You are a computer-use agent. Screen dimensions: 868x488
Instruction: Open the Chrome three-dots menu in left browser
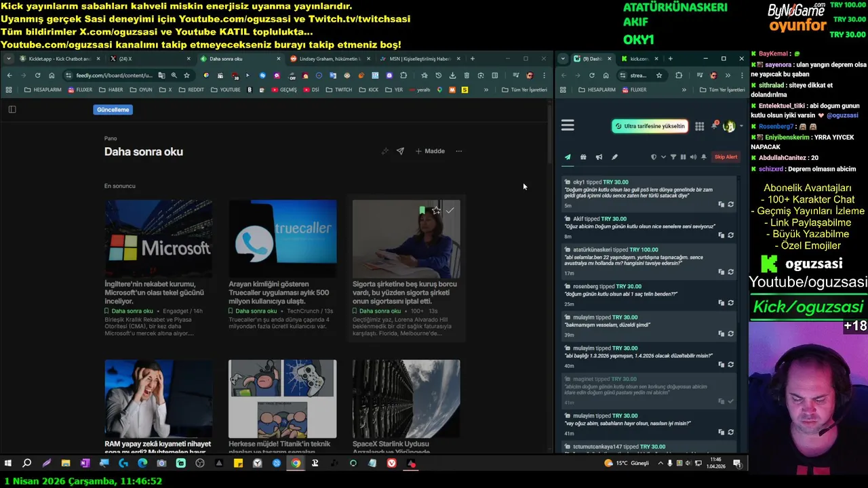[543, 75]
